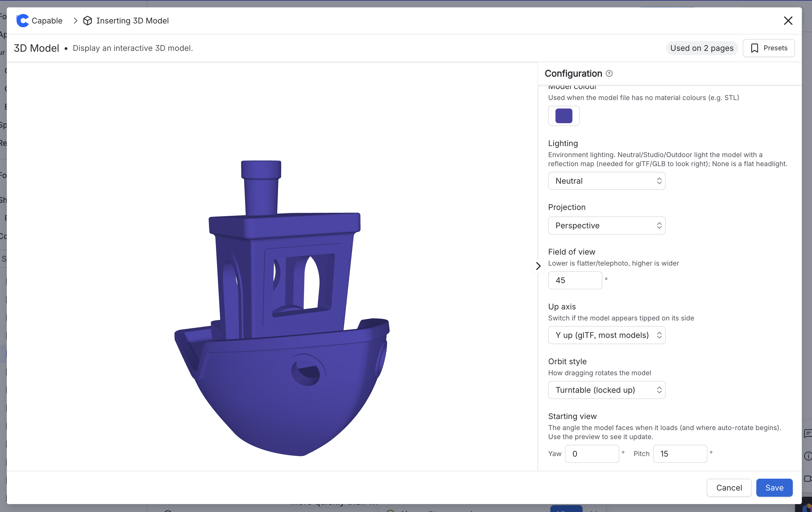
Task: Click the comment icon in background window
Action: click(x=807, y=434)
